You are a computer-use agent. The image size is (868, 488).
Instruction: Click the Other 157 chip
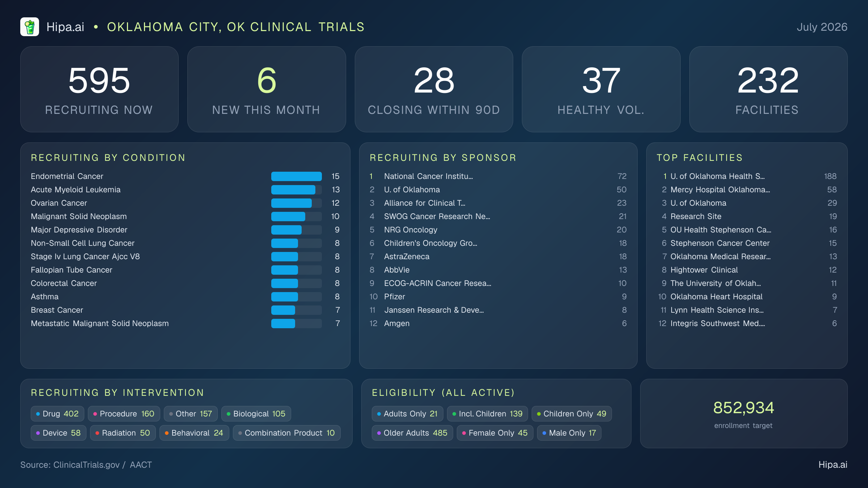[191, 414]
